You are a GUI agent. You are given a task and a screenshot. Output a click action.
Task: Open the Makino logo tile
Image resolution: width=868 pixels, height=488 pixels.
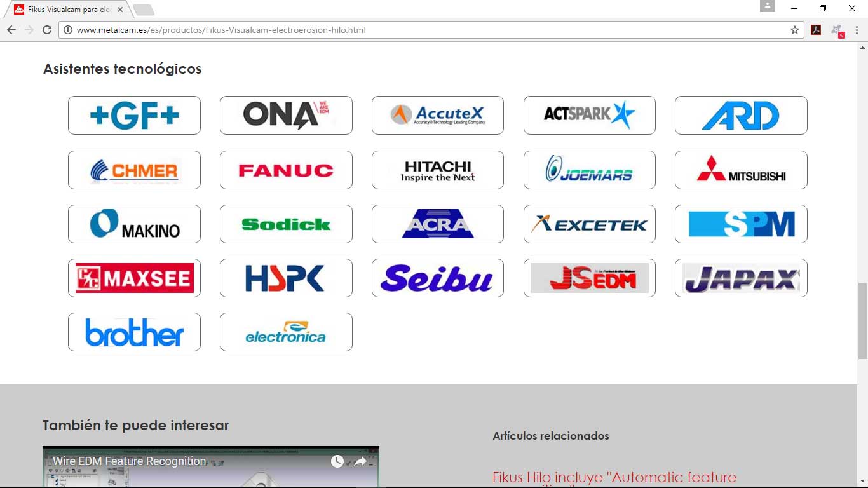click(x=134, y=224)
